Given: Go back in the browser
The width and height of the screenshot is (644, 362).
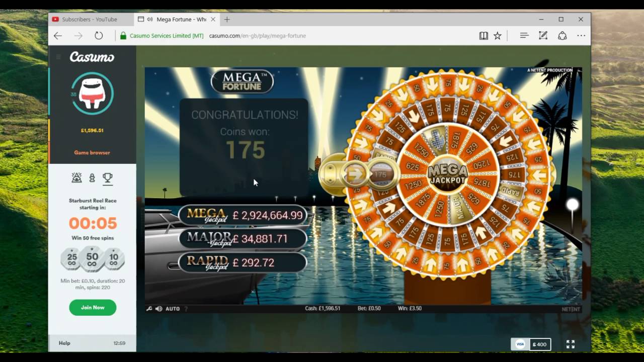Looking at the screenshot, I should (58, 36).
